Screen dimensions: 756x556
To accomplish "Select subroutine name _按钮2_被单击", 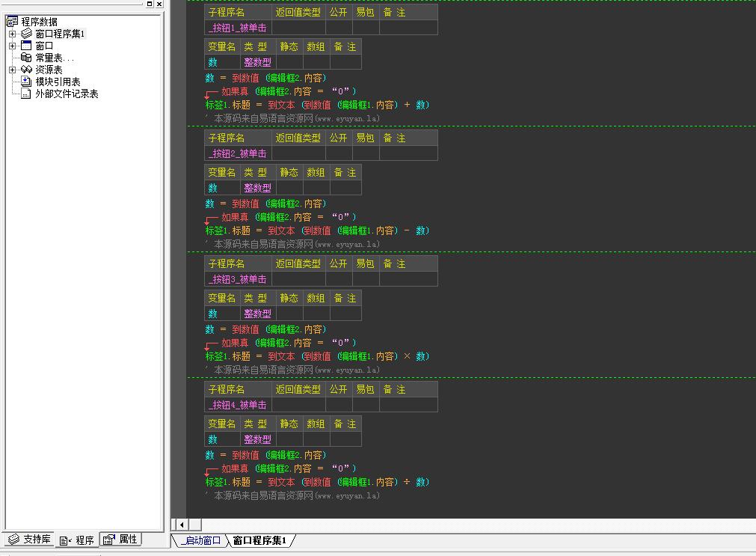I will 238,153.
